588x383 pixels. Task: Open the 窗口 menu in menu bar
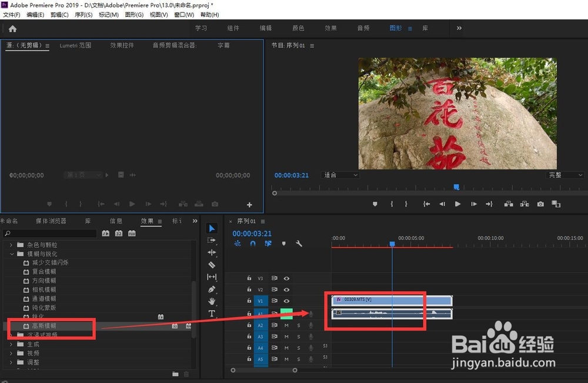pos(184,15)
